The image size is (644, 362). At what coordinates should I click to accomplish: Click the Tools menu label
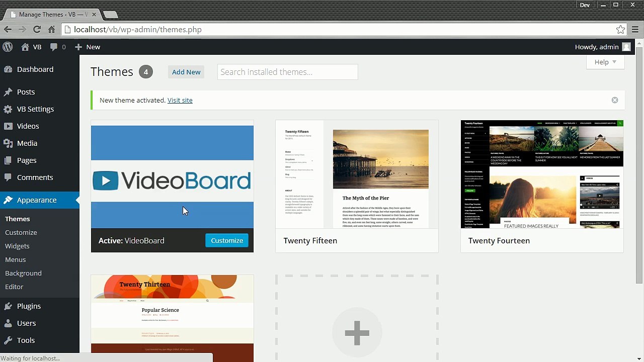[26, 340]
